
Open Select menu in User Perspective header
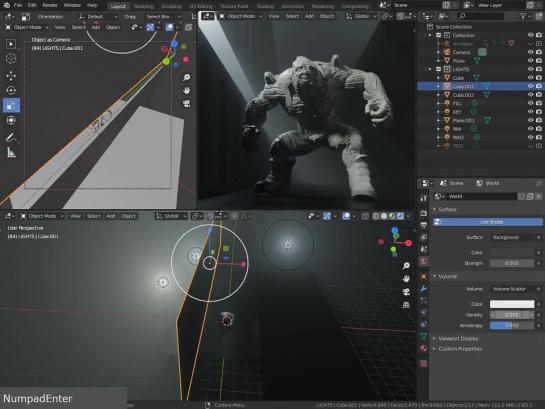pyautogui.click(x=93, y=216)
